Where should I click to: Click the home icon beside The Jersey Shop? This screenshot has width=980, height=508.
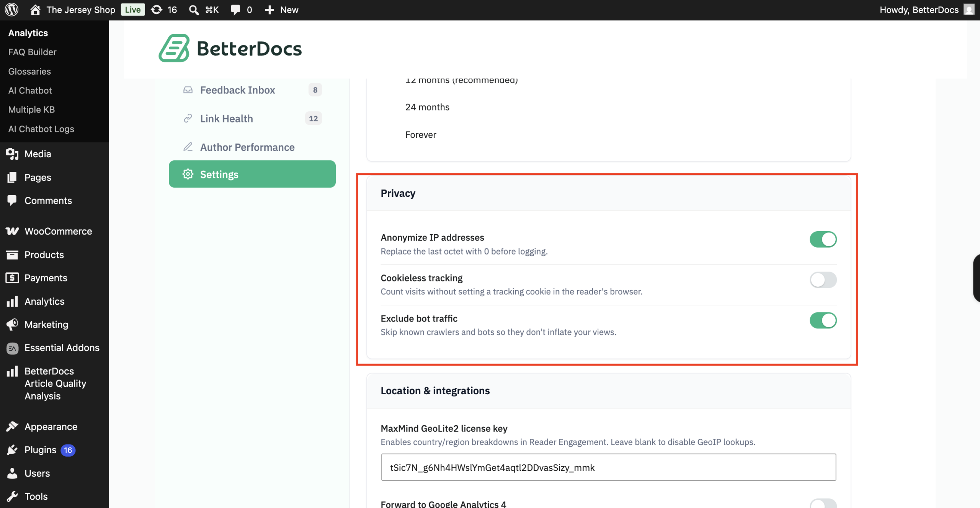[35, 10]
